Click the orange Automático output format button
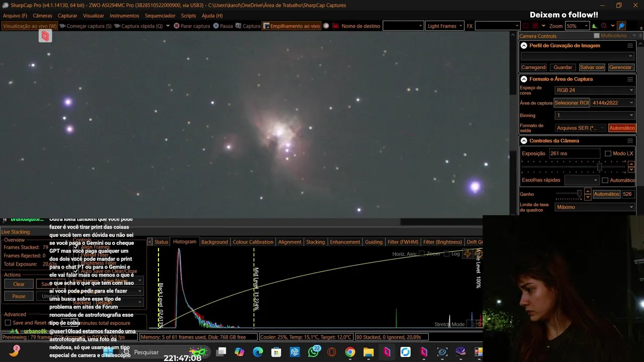 click(x=622, y=128)
